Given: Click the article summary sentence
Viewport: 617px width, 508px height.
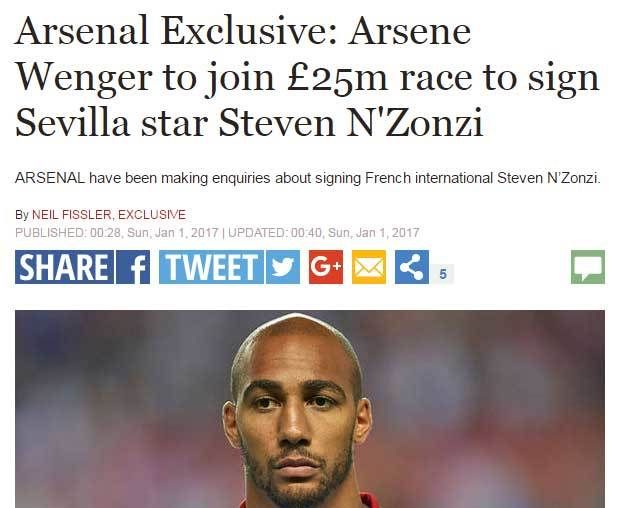Looking at the screenshot, I should pyautogui.click(x=308, y=178).
